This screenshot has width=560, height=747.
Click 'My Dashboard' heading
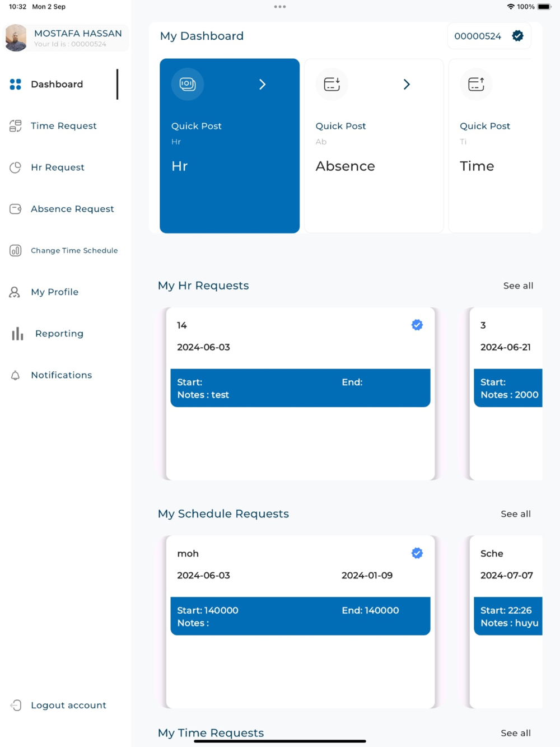pos(202,36)
